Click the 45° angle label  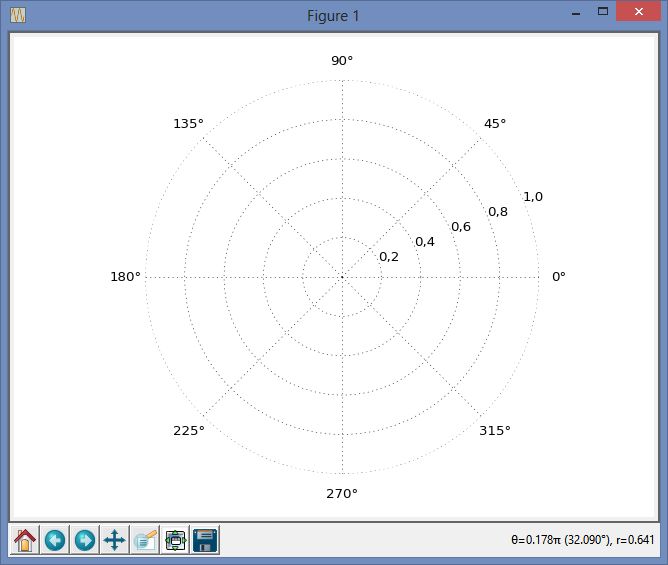pos(495,124)
